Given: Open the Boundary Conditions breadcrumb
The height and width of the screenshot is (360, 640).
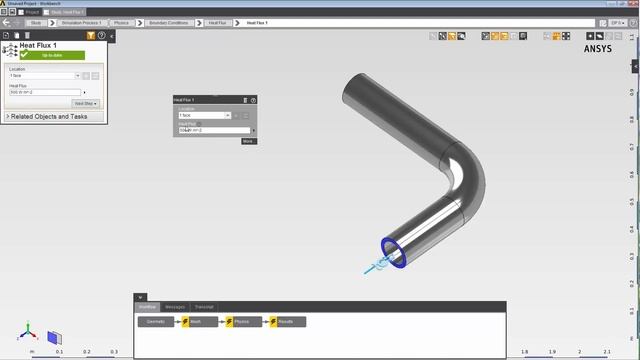Looking at the screenshot, I should pyautogui.click(x=169, y=23).
